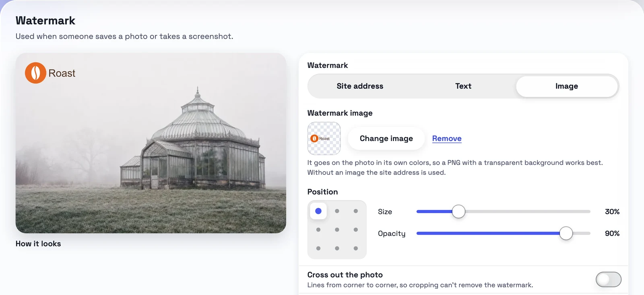
Task: Switch watermark type to Text
Action: (463, 86)
